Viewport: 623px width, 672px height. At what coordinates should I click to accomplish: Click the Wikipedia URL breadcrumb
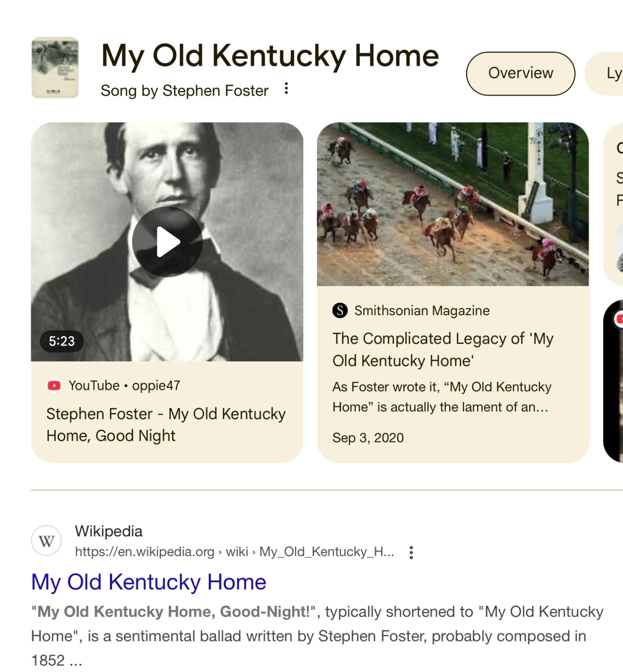tap(234, 552)
